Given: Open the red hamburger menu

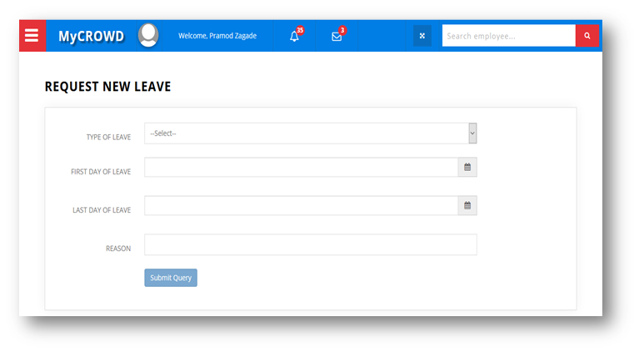Looking at the screenshot, I should pyautogui.click(x=32, y=36).
